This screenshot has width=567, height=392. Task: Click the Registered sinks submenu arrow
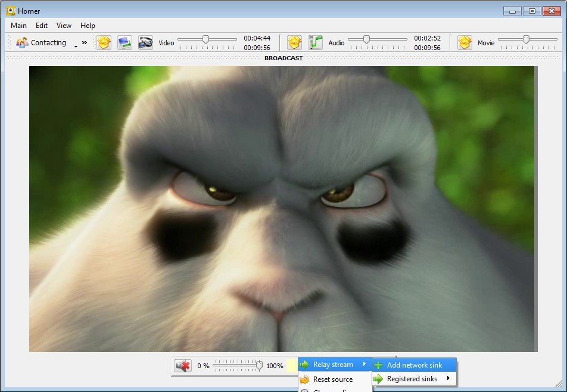pyautogui.click(x=448, y=378)
